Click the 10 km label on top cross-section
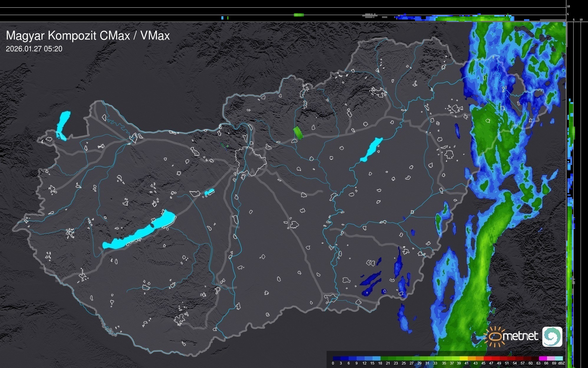Image resolution: width=588 pixels, height=368 pixels. pos(569,6)
